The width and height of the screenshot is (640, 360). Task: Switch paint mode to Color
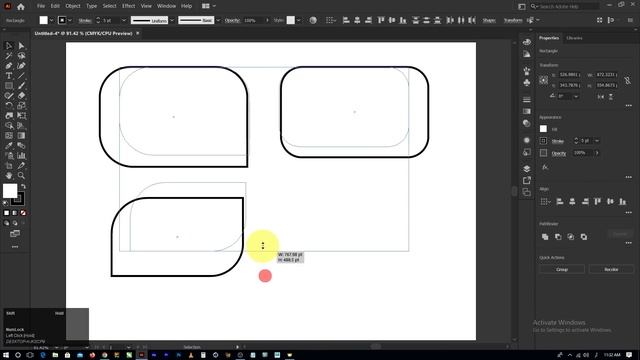tap(7, 213)
